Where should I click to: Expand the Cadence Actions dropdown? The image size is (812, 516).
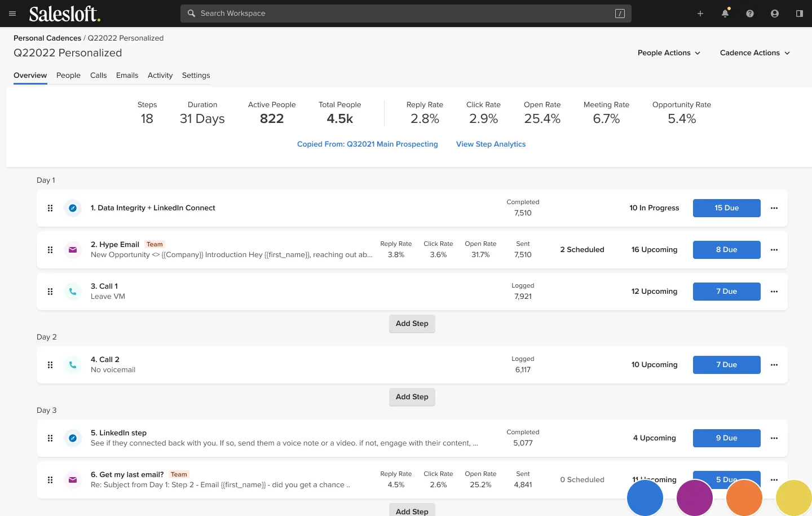click(754, 53)
